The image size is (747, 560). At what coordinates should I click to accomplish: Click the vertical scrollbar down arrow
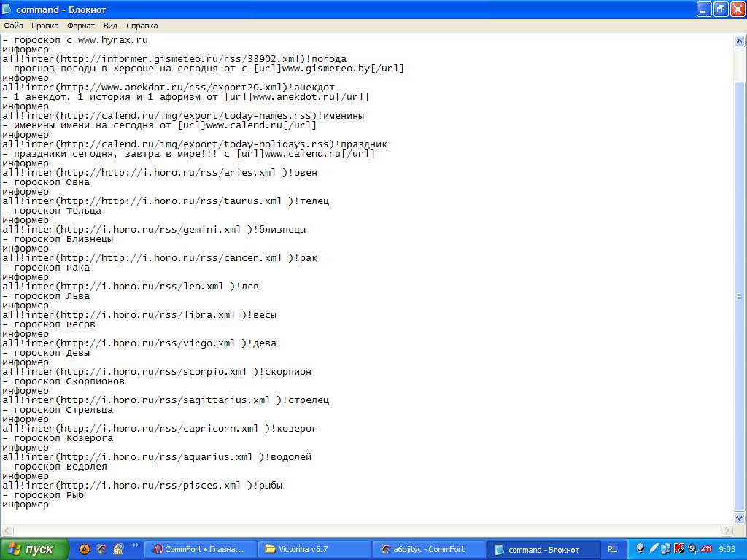tap(739, 518)
